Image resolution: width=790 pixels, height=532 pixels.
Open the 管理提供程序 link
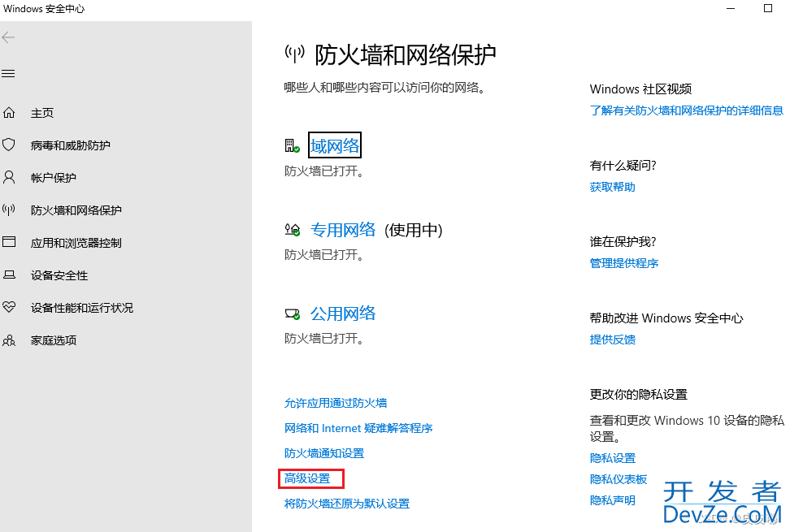click(623, 263)
